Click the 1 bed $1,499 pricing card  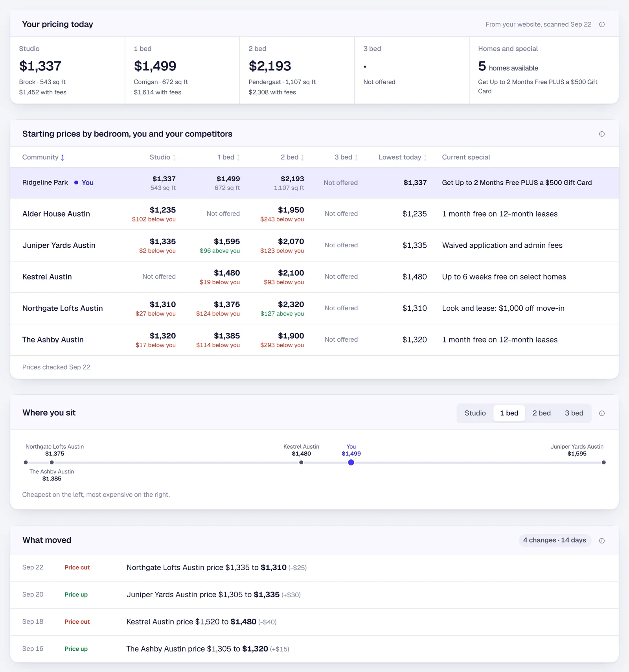coord(182,70)
